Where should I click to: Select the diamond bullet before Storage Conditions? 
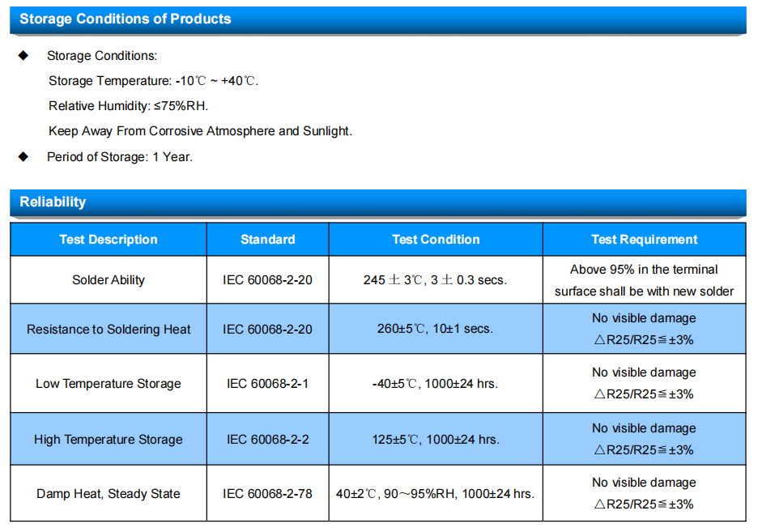pyautogui.click(x=23, y=56)
